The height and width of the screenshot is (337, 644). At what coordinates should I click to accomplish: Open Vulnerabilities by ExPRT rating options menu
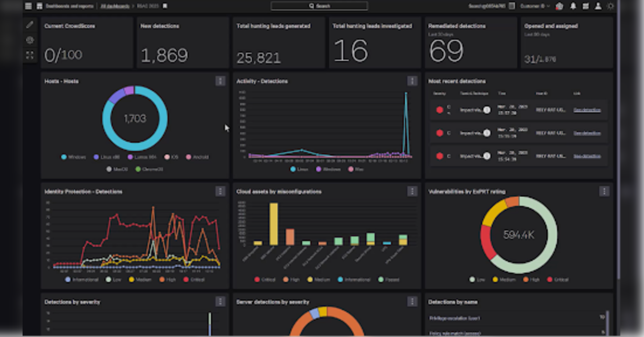(604, 191)
